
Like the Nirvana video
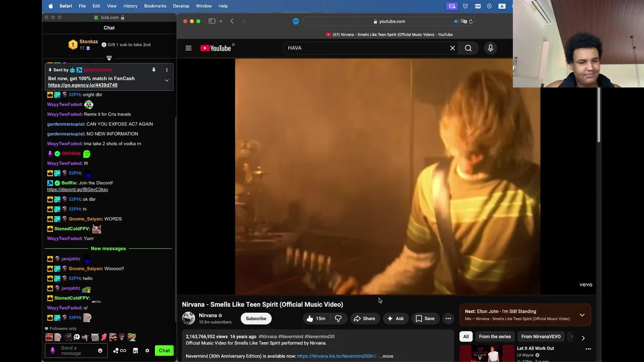(x=316, y=318)
